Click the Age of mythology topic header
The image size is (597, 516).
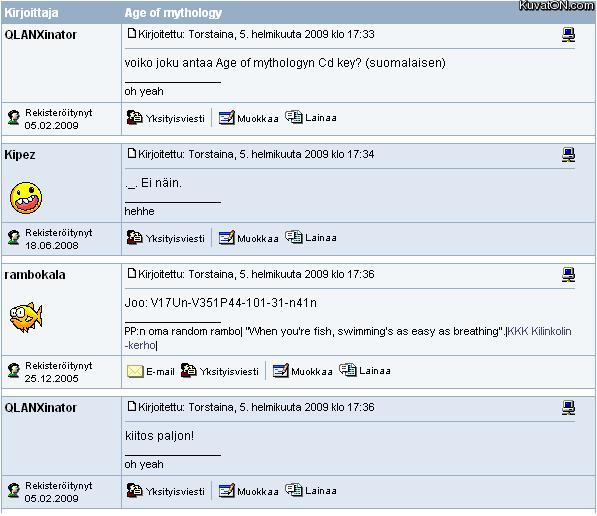click(x=173, y=13)
